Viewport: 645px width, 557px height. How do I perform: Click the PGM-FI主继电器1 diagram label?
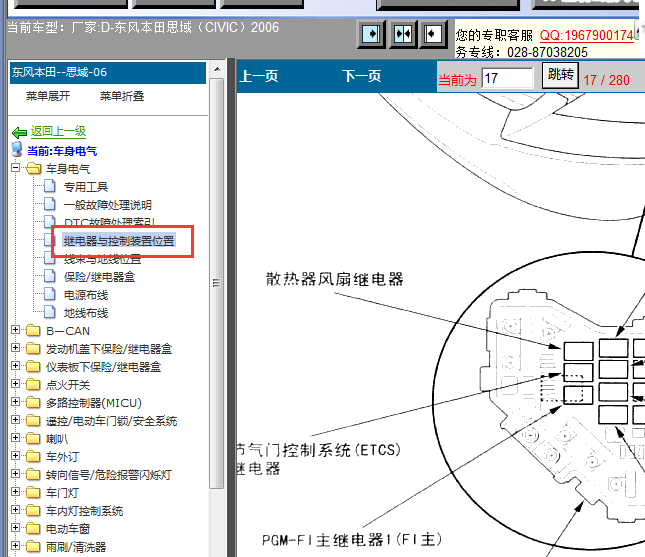[352, 539]
